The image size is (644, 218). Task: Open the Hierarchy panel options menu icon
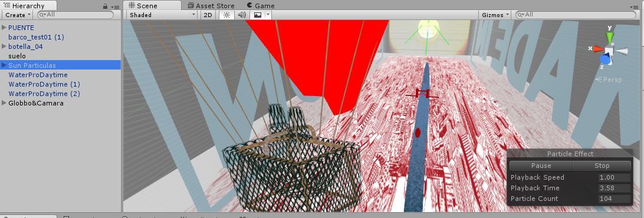(x=115, y=6)
